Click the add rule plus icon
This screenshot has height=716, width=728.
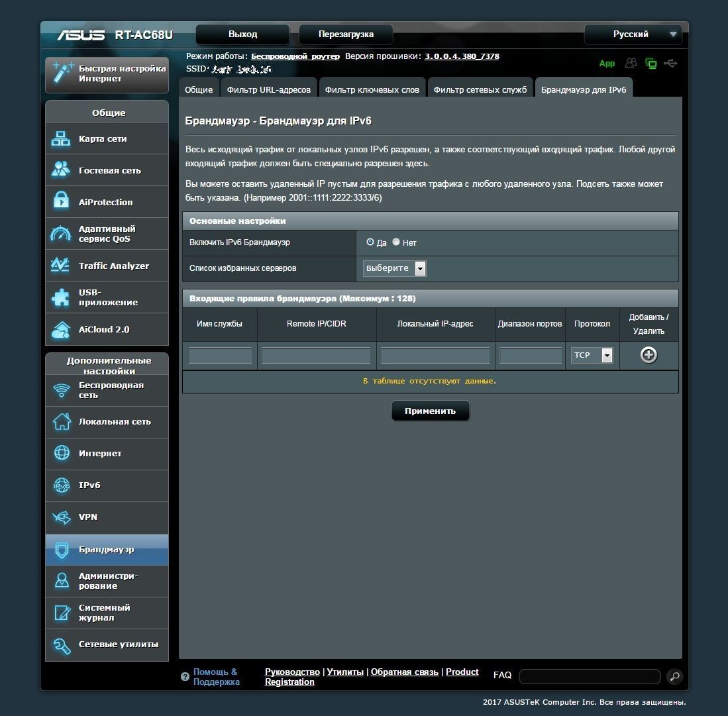coord(649,355)
